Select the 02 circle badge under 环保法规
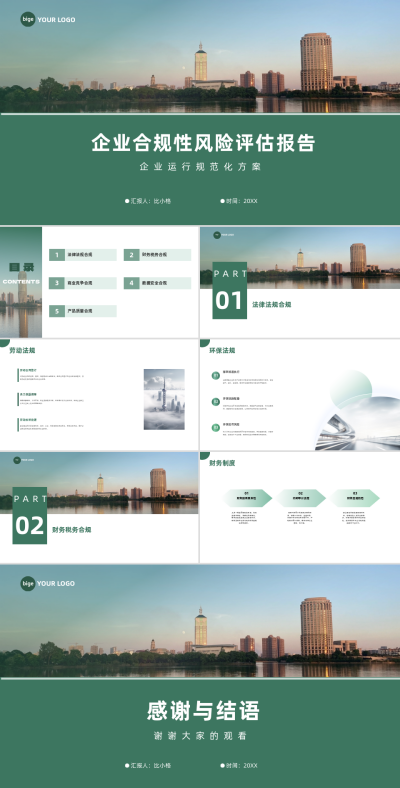This screenshot has height=788, width=400. tap(216, 402)
